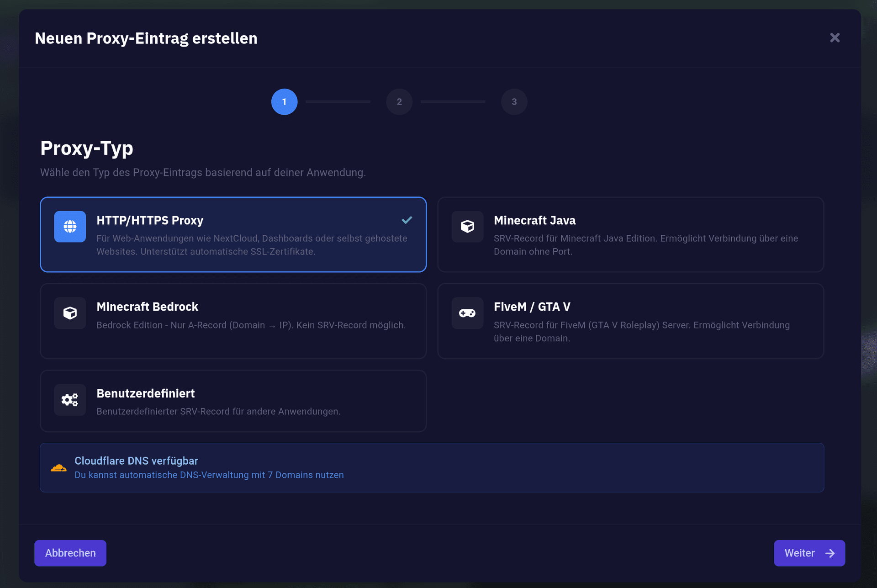Image resolution: width=877 pixels, height=588 pixels.
Task: Click the globe icon of HTTP/HTTPS Proxy
Action: 70,227
